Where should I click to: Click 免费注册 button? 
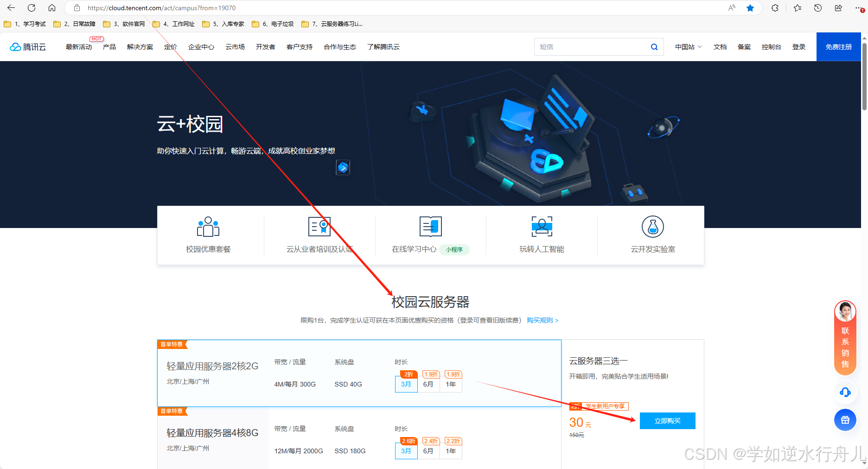click(839, 47)
